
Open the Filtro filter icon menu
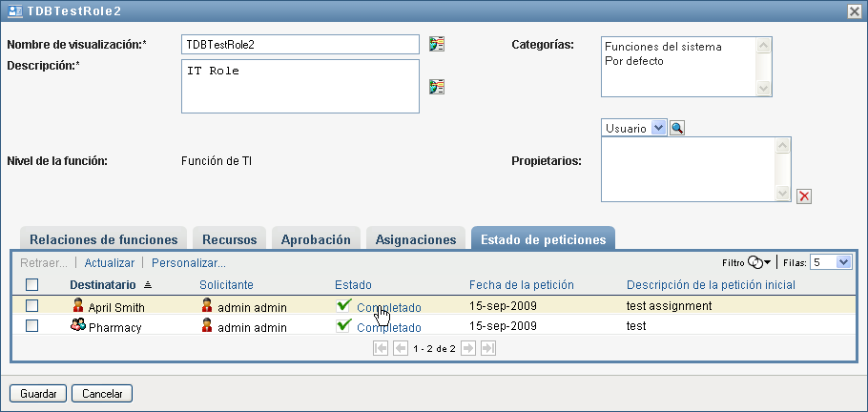(759, 262)
